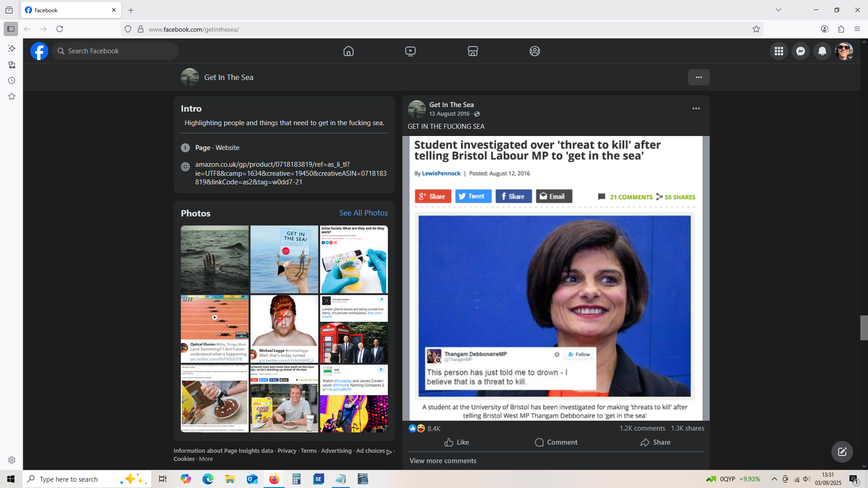Like the Get In The Sea post

coord(457,442)
